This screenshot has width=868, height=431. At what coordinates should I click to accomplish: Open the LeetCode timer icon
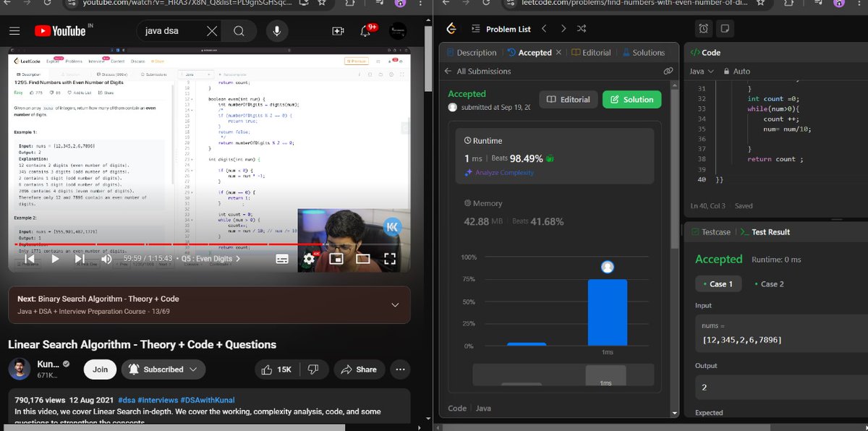tap(702, 28)
